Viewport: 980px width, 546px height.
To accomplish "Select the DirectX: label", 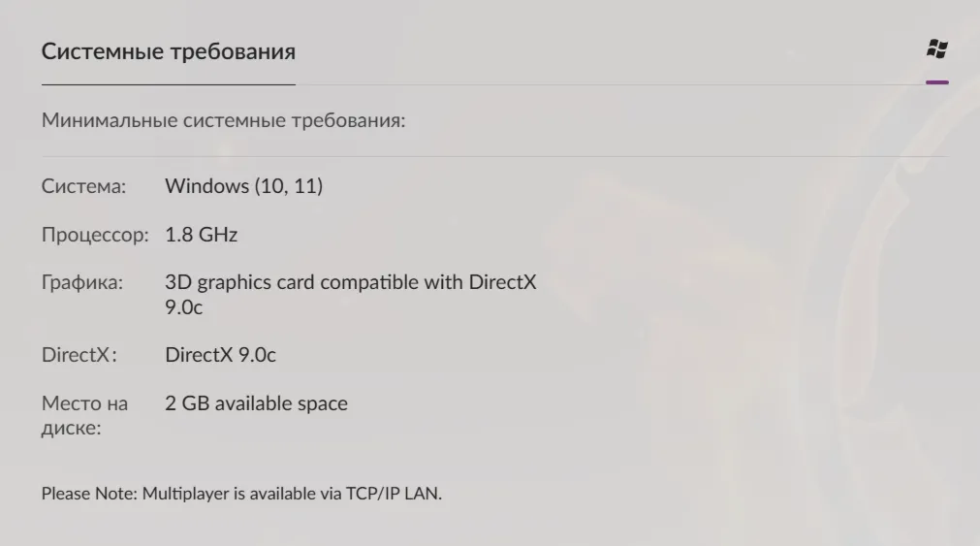I will coord(79,355).
